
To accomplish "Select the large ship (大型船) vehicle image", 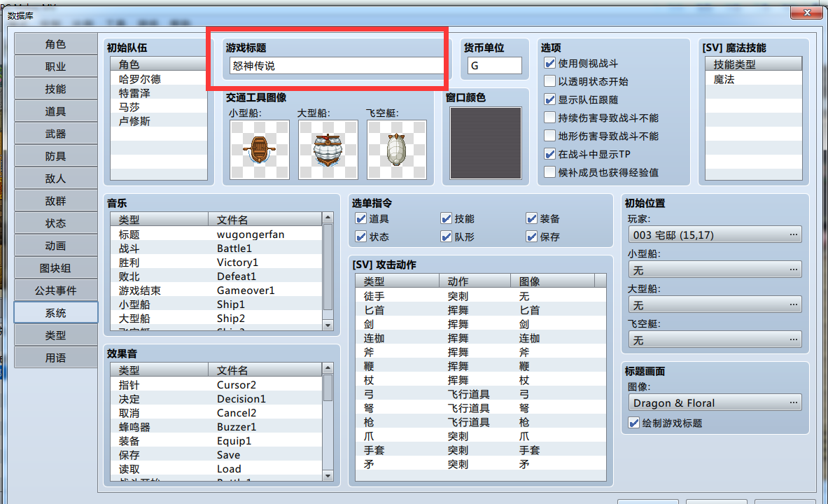I will coord(328,150).
